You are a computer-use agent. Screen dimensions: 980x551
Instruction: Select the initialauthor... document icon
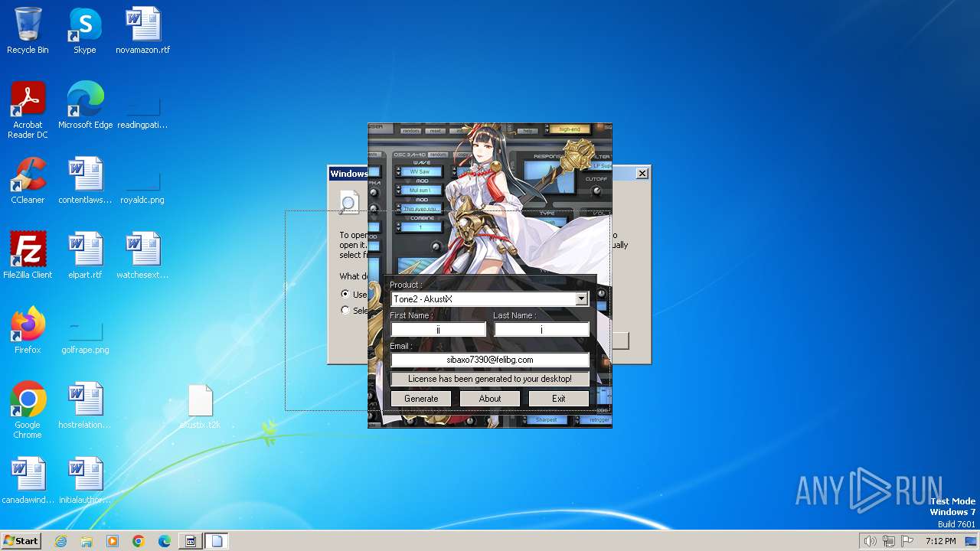(x=85, y=481)
